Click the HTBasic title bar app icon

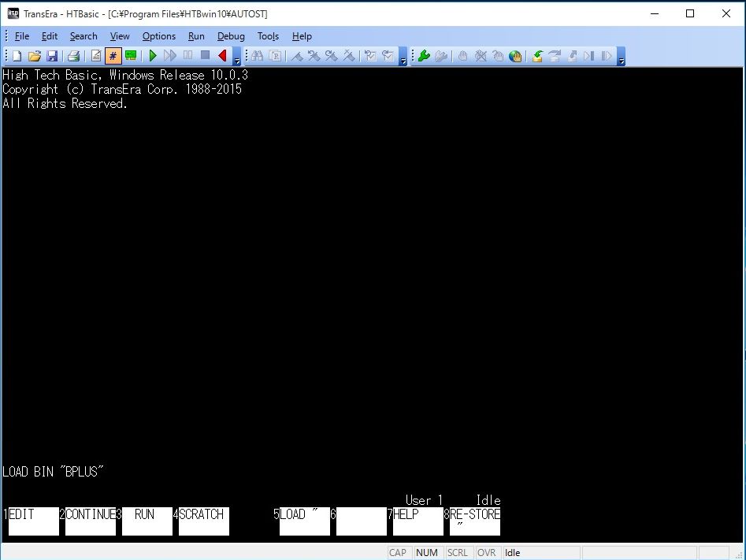pos(13,13)
